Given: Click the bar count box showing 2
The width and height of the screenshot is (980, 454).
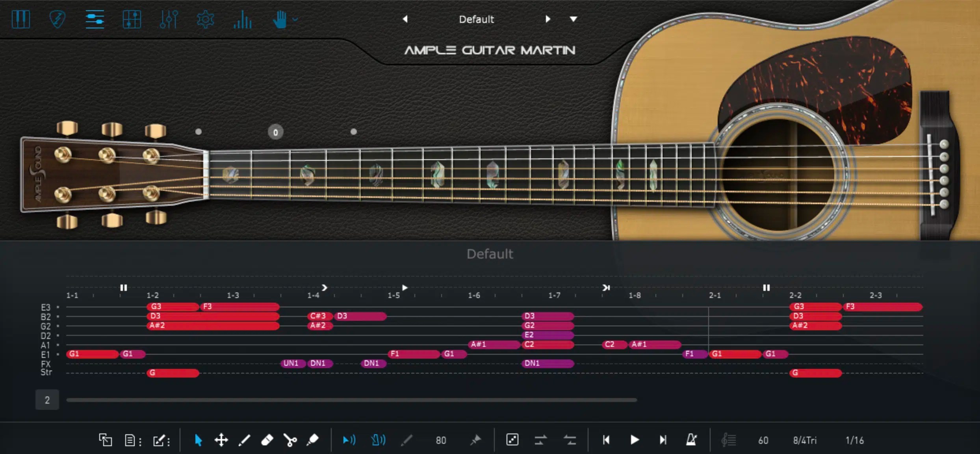Looking at the screenshot, I should [x=47, y=400].
